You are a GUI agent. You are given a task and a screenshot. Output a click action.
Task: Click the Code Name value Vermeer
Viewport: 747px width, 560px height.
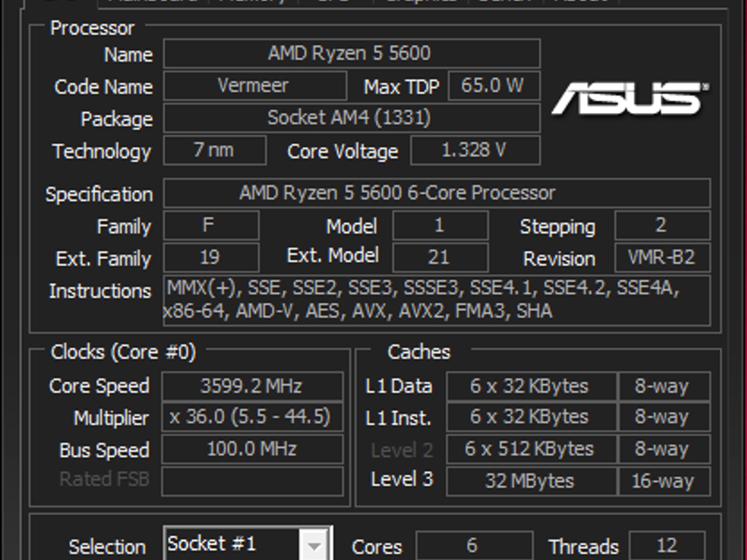click(255, 86)
